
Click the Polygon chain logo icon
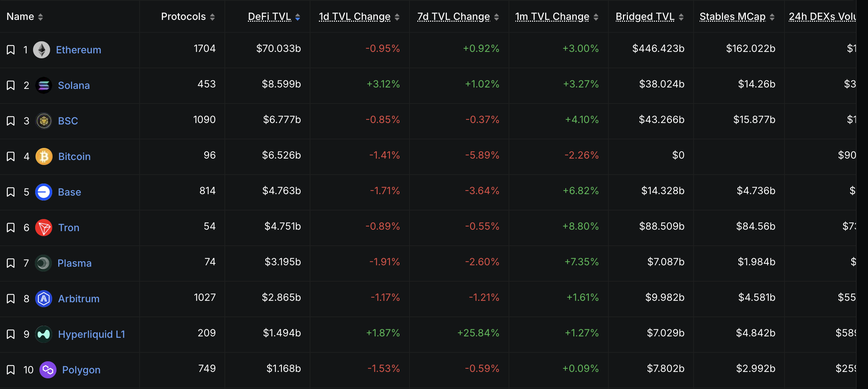[x=48, y=370]
